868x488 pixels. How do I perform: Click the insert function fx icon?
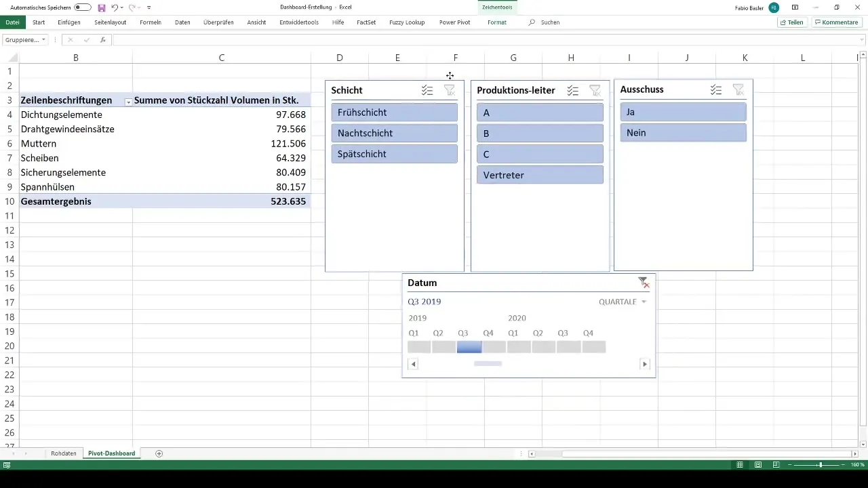point(102,40)
